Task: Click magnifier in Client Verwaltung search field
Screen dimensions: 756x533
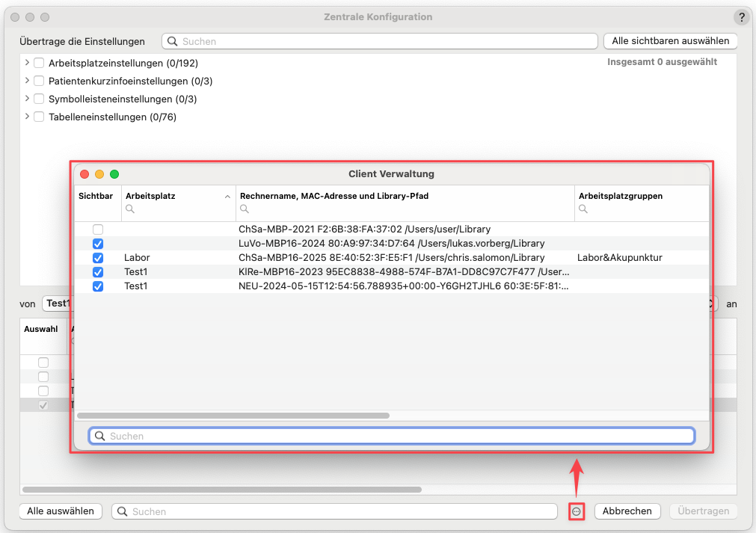Action: [x=99, y=436]
